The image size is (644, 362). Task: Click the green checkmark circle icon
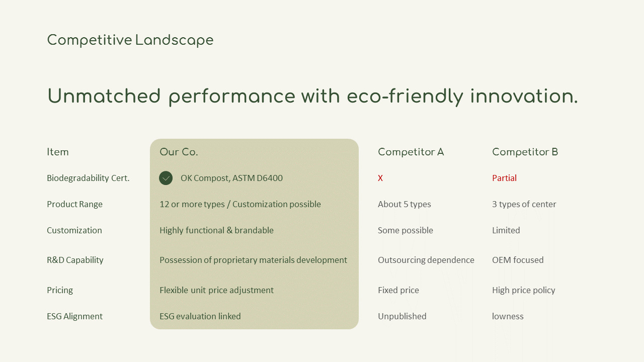(x=166, y=178)
